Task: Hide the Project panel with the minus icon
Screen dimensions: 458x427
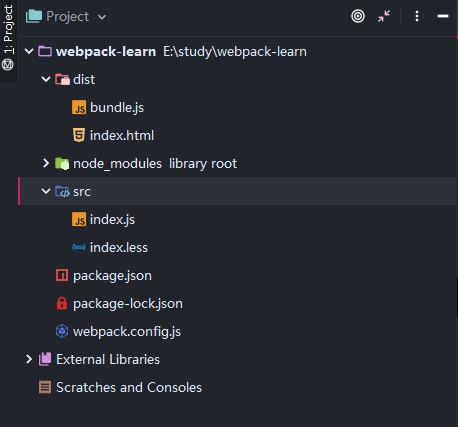Action: click(x=443, y=16)
